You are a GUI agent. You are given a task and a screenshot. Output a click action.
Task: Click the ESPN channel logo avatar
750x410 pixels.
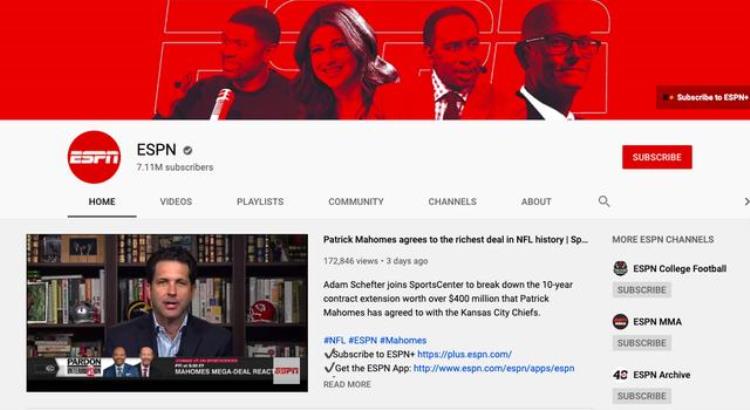coord(94,157)
